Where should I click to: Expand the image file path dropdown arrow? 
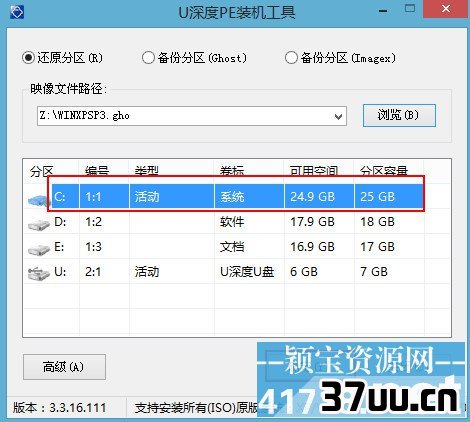click(338, 116)
